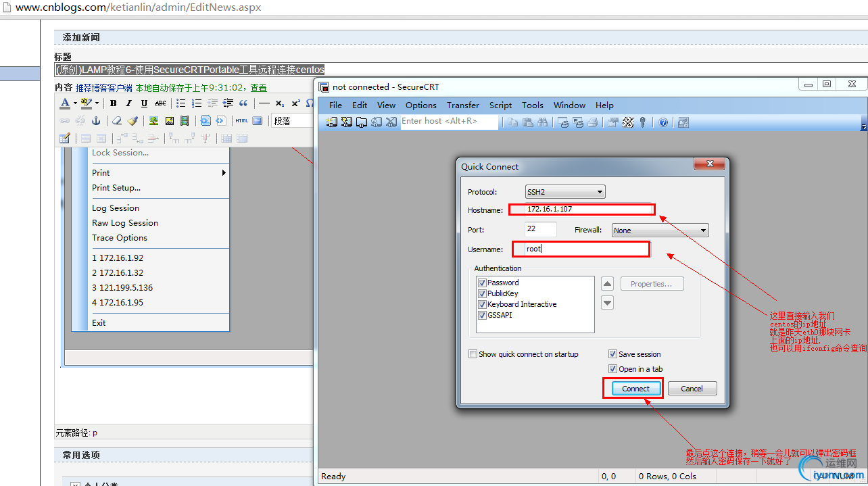The image size is (868, 486).
Task: Open the Protocol SSH2 dropdown
Action: coord(565,192)
